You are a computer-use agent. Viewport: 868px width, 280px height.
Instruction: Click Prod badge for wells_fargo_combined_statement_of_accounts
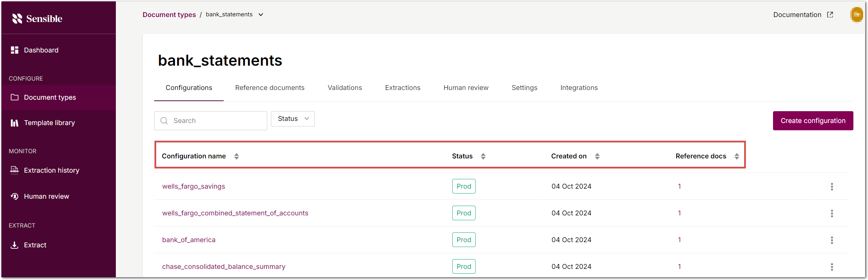(x=464, y=213)
